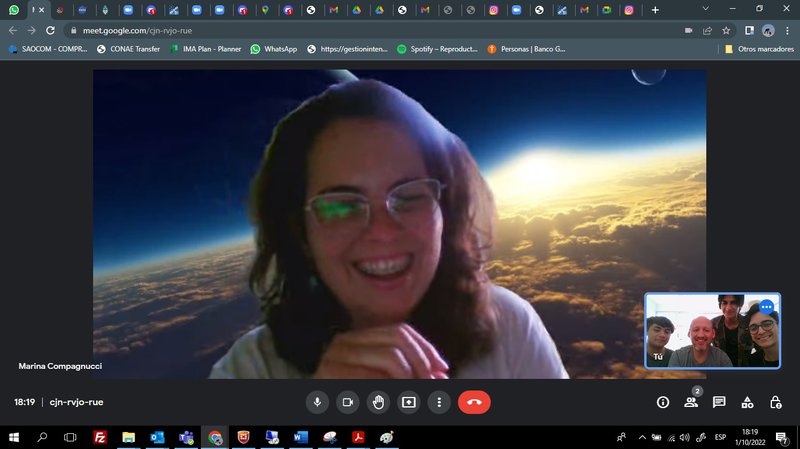This screenshot has width=800, height=449.
Task: Open Task View on taskbar
Action: coord(70,437)
